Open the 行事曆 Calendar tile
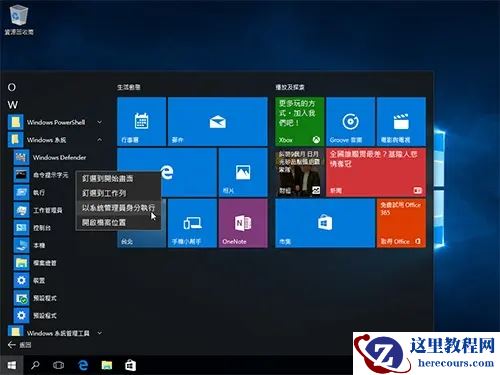Image resolution: width=500 pixels, height=375 pixels. pos(141,122)
